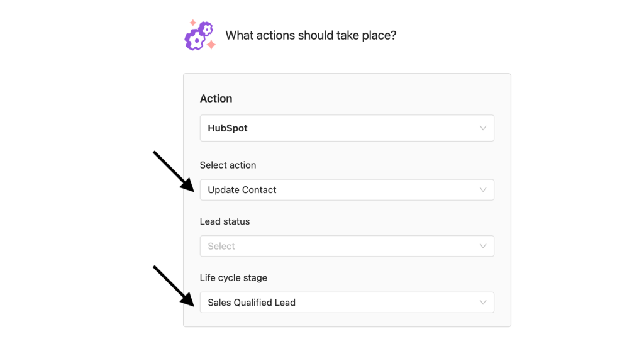The height and width of the screenshot is (351, 644).
Task: Click the black arrow pointing at Update Contact
Action: [x=174, y=171]
